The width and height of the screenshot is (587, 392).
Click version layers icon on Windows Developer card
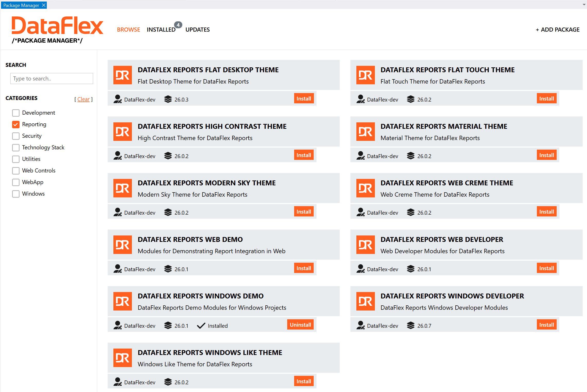(x=411, y=325)
